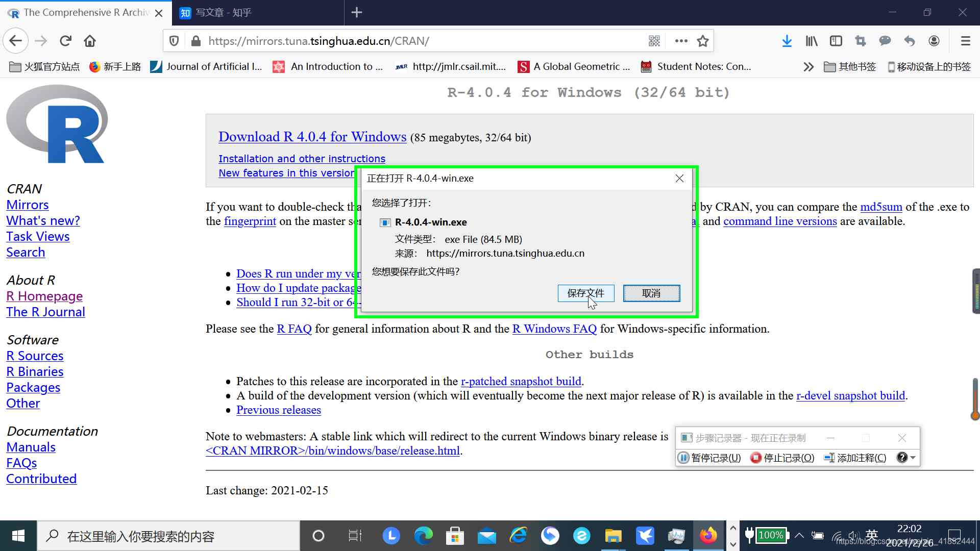Open page actions three-dot menu
Viewport: 980px width, 551px height.
pyautogui.click(x=681, y=41)
